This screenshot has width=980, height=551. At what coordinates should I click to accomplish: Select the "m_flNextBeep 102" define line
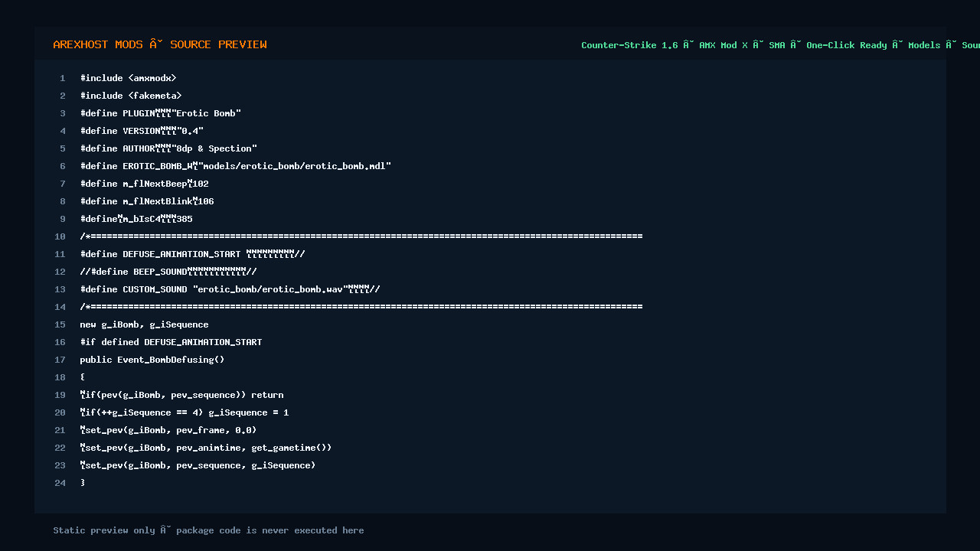(x=144, y=184)
